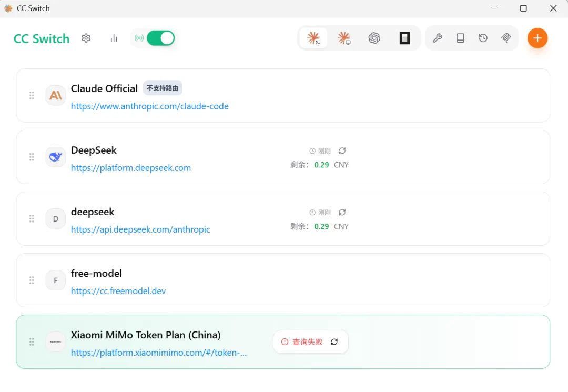Click the 查询失败 error label
This screenshot has height=392, width=568.
click(x=308, y=341)
